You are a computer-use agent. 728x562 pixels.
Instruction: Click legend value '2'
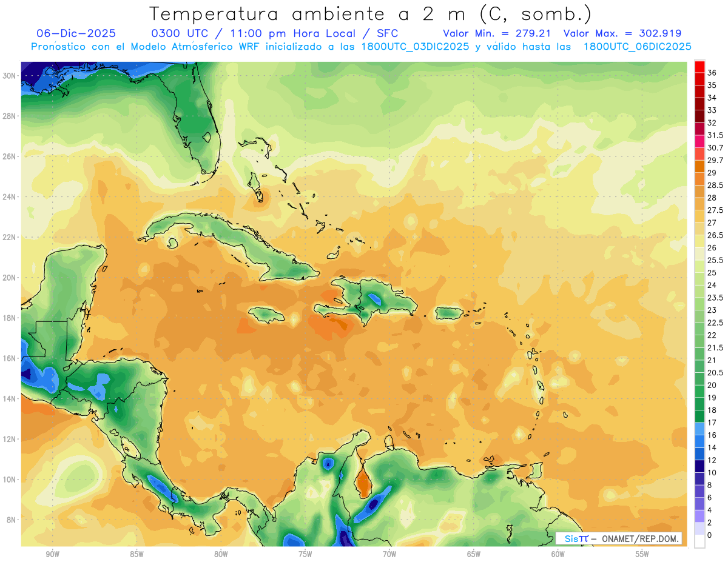point(710,523)
